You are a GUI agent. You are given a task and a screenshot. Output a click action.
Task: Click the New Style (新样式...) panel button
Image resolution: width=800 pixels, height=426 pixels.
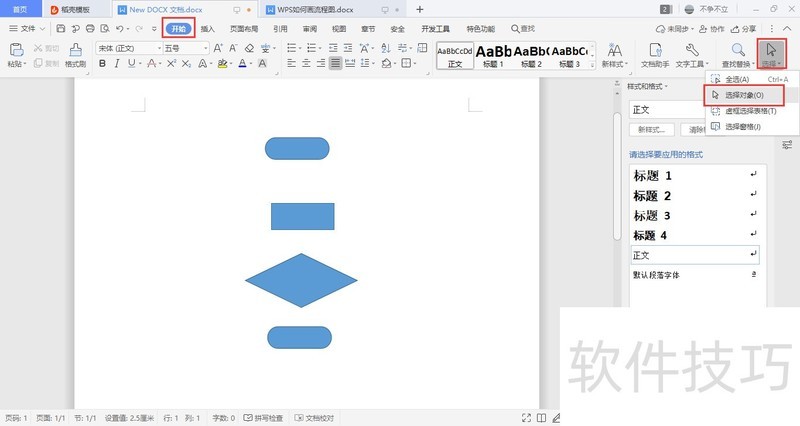click(x=652, y=130)
